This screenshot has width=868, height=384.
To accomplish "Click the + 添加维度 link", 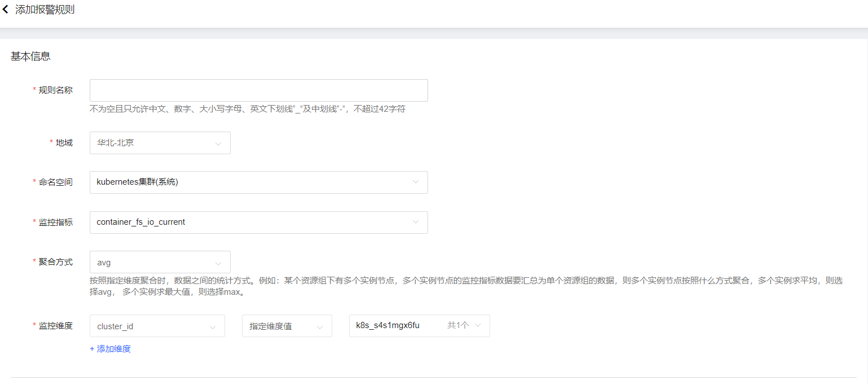I will [111, 349].
